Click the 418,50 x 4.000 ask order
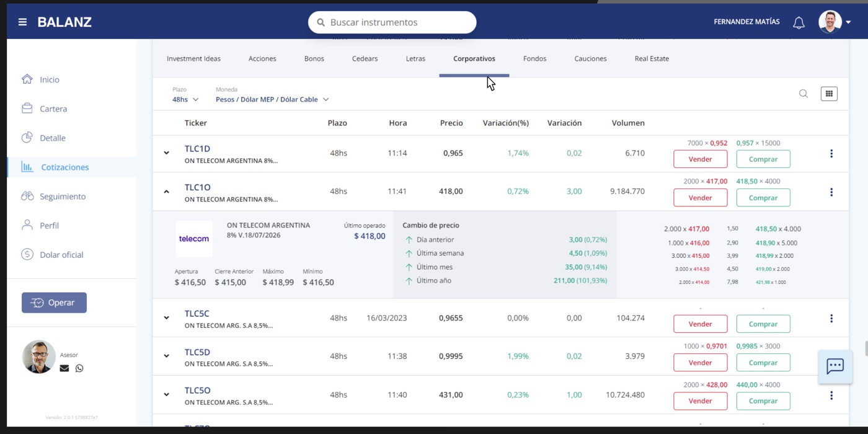Screen dimensions: 868x434 (778, 229)
